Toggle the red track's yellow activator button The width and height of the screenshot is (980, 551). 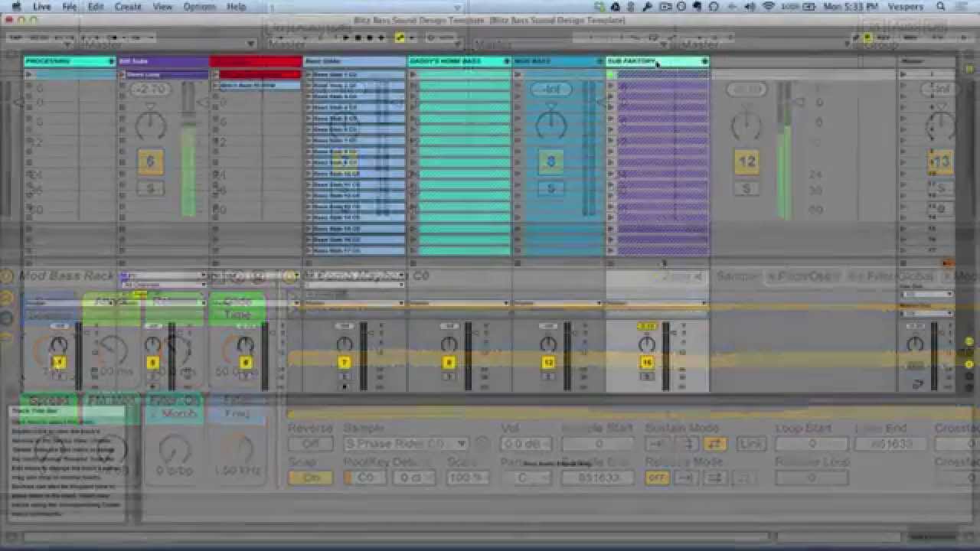(246, 363)
